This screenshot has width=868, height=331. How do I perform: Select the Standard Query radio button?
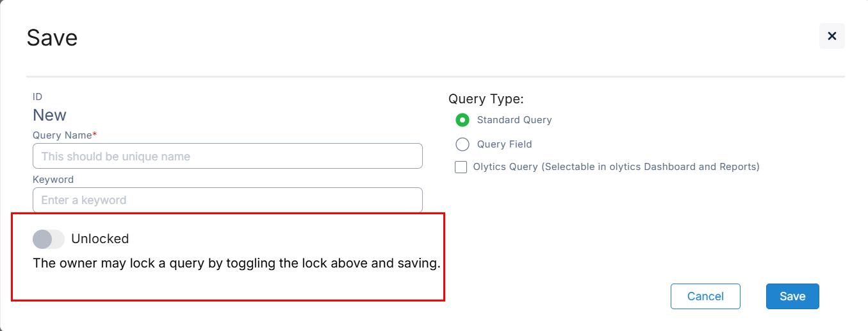click(462, 120)
